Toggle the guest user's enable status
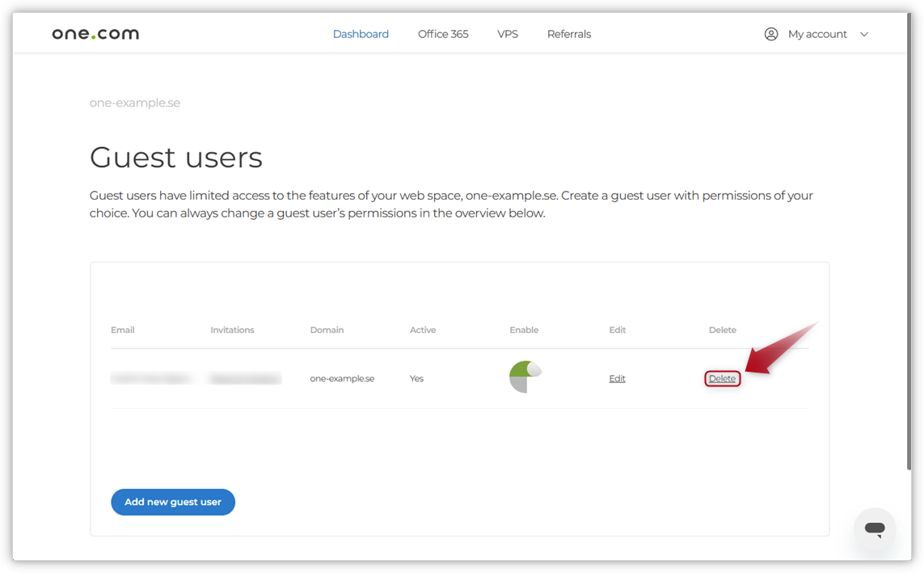The width and height of the screenshot is (924, 573). [x=525, y=377]
